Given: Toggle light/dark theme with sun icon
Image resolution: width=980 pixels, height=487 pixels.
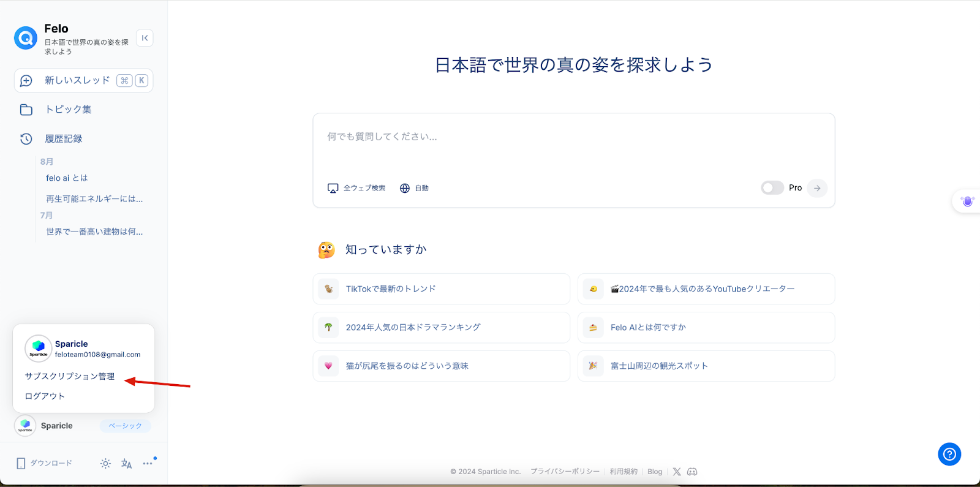Looking at the screenshot, I should click(105, 464).
